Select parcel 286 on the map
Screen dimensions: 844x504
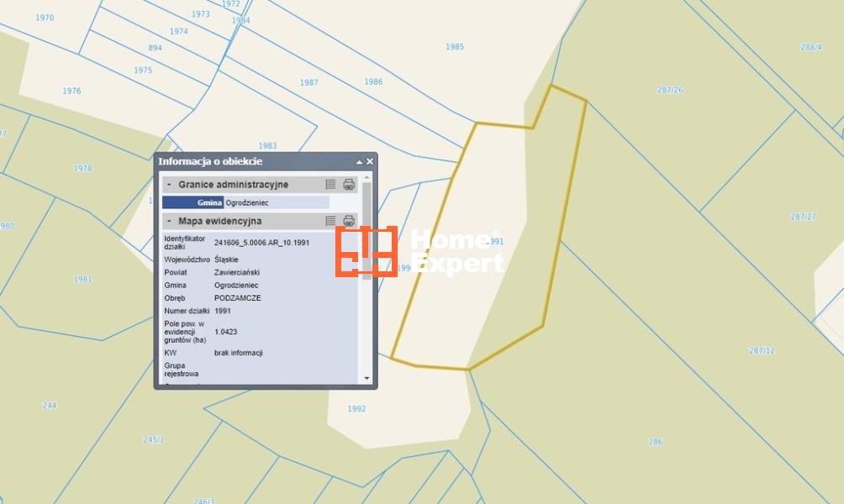point(655,441)
